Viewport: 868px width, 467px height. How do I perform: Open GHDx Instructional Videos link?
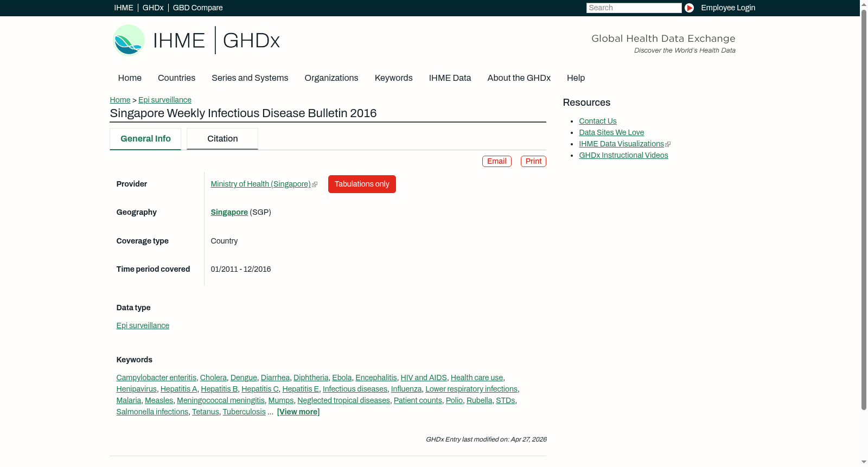coord(623,156)
